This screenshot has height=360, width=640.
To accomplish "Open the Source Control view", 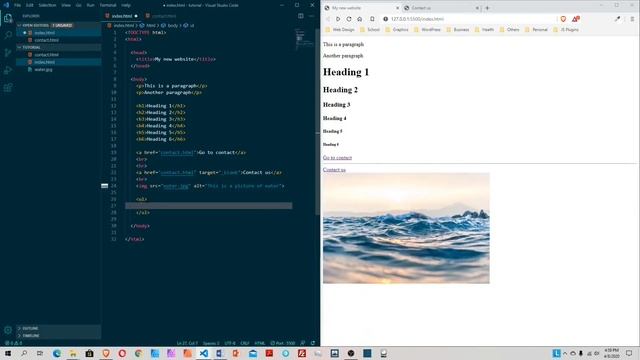I will click(x=8, y=53).
